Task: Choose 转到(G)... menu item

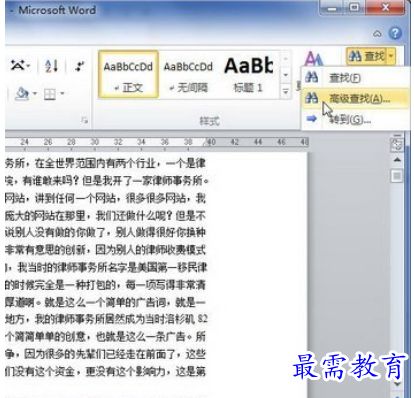Action: pos(355,119)
